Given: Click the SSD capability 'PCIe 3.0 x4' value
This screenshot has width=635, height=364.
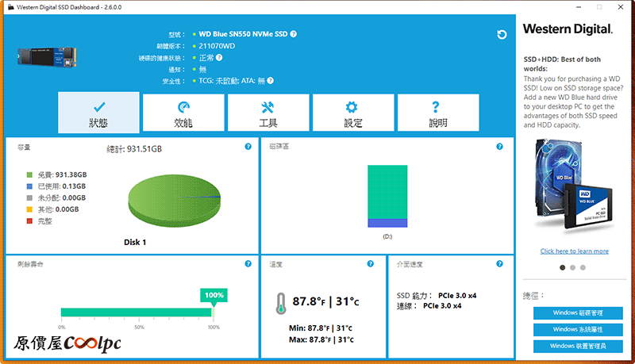Looking at the screenshot, I should (x=457, y=296).
